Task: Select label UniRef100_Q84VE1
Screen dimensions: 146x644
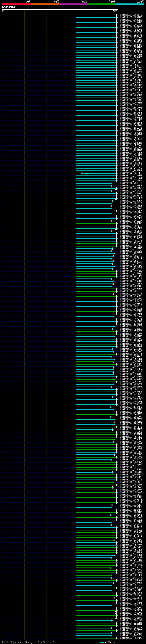Action: point(131,82)
